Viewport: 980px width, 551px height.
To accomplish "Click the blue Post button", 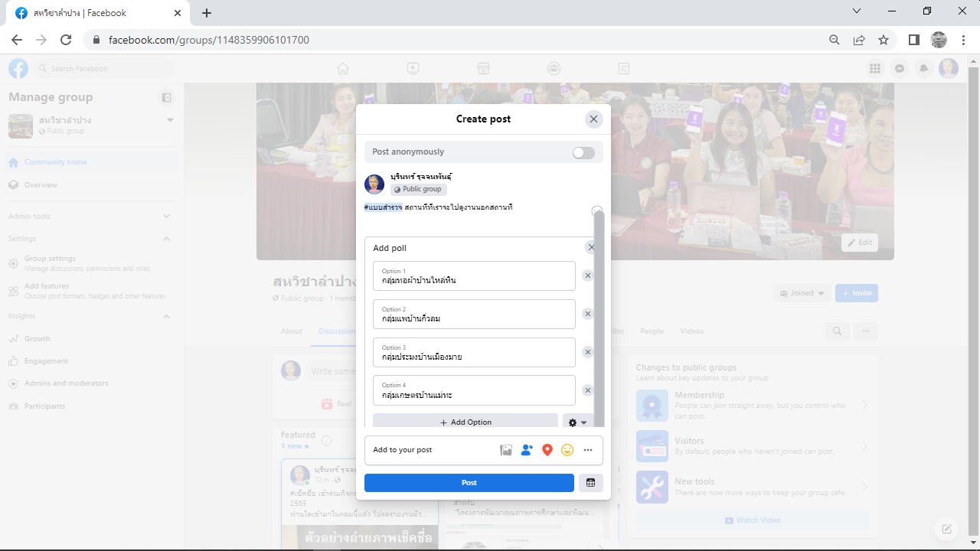I will click(469, 483).
